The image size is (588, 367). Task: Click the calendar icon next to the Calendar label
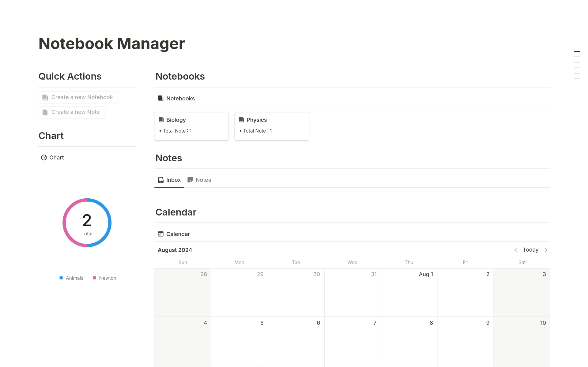click(160, 234)
